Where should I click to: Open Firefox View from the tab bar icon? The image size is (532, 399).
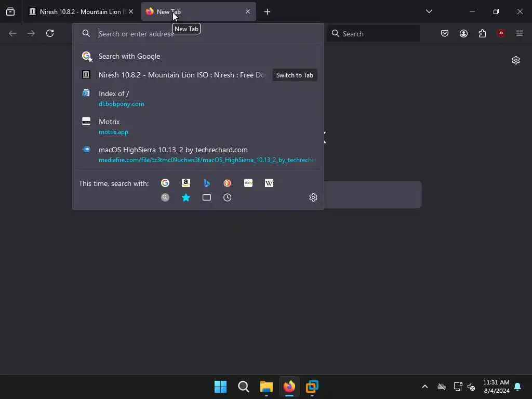[x=10, y=11]
